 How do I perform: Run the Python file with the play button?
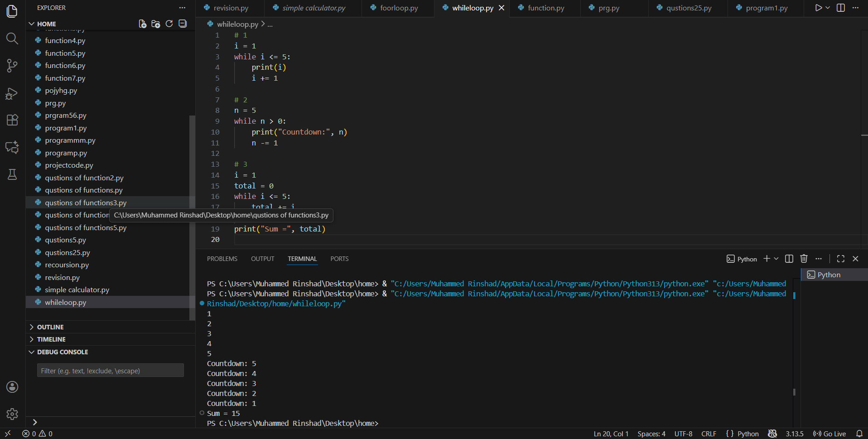pos(818,7)
